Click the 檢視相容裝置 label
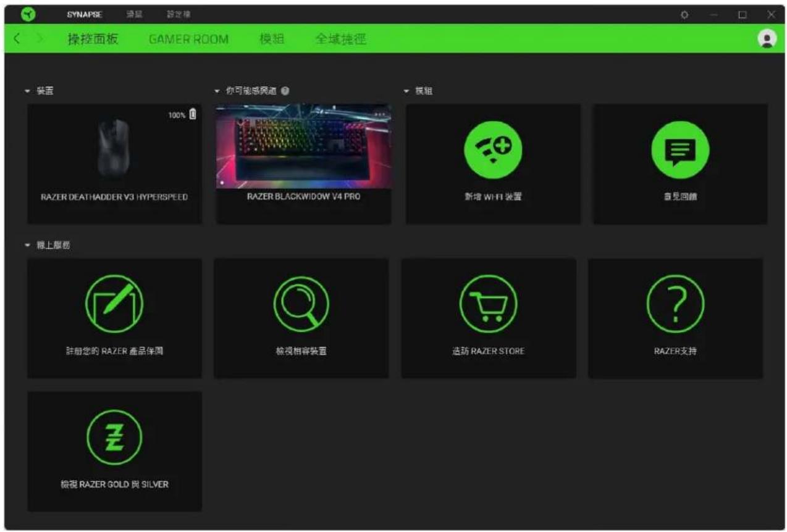 click(x=301, y=351)
